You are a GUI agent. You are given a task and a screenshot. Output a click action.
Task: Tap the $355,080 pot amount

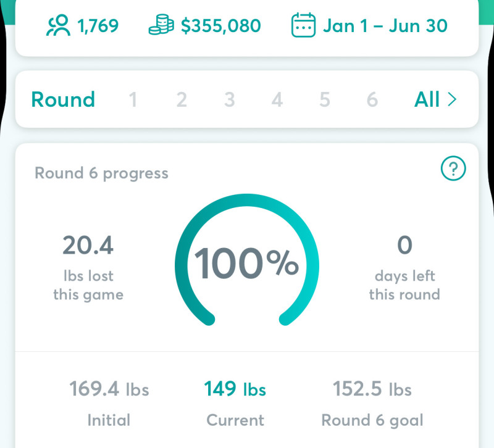point(221,26)
